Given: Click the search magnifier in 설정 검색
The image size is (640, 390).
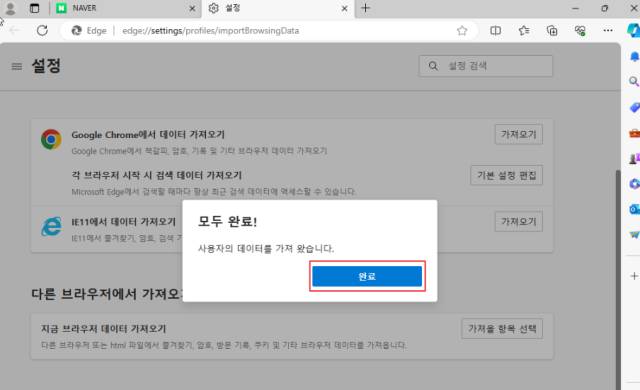Looking at the screenshot, I should point(433,66).
